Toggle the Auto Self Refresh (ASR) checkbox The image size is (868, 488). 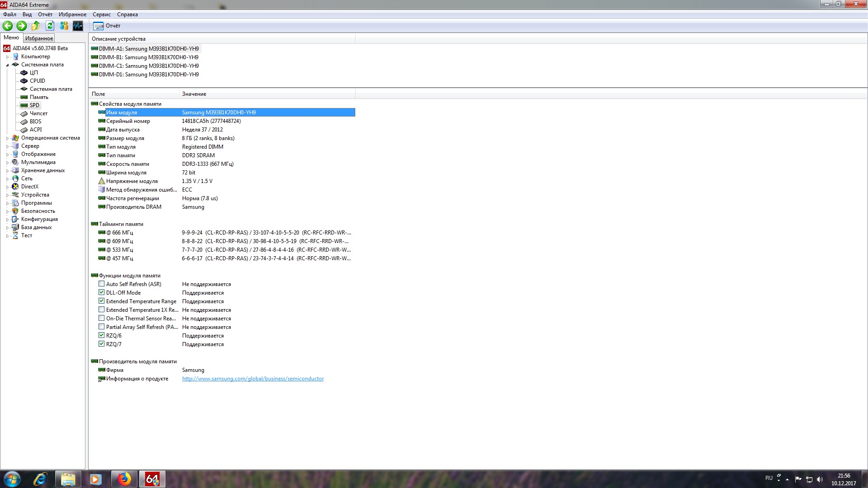coord(102,284)
